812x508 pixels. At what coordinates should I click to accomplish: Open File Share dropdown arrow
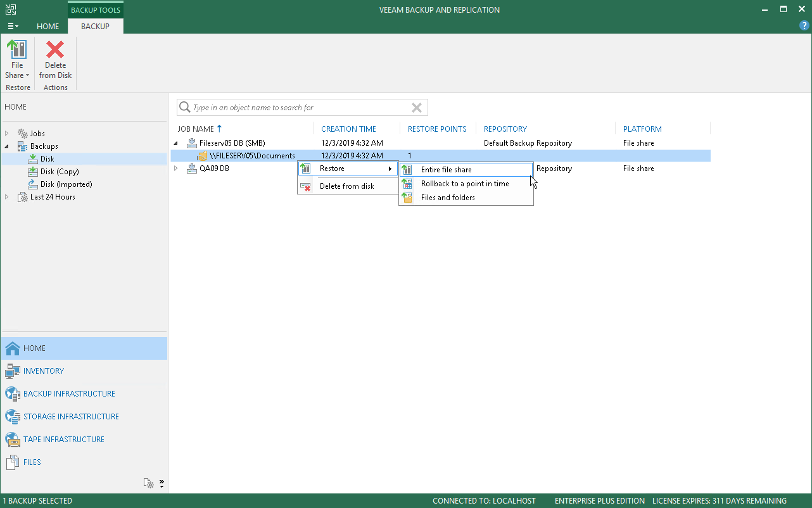pos(27,75)
